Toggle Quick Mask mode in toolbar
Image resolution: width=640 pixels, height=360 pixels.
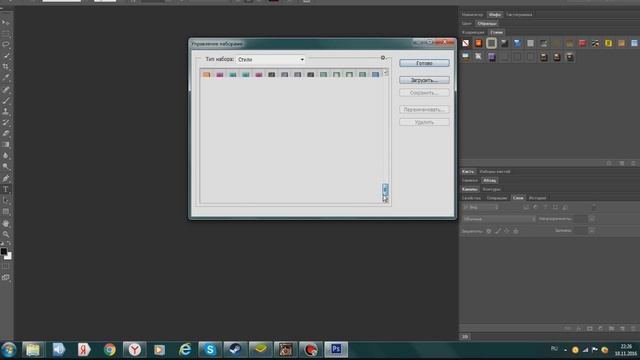[6, 267]
